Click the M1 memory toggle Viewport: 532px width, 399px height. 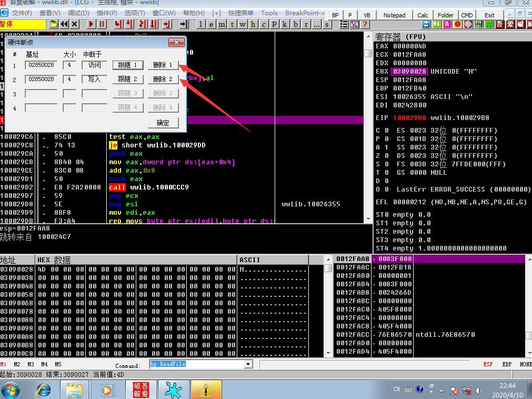tap(3, 364)
